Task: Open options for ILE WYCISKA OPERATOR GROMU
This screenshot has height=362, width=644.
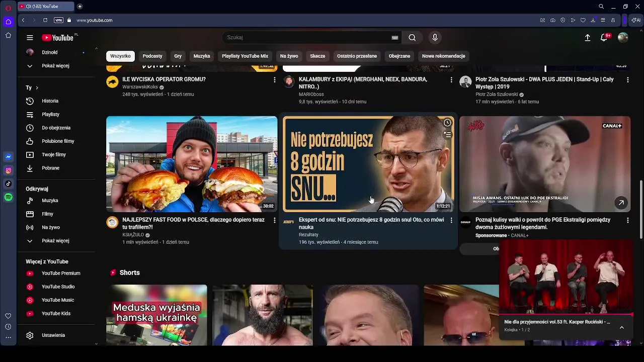Action: (274, 80)
